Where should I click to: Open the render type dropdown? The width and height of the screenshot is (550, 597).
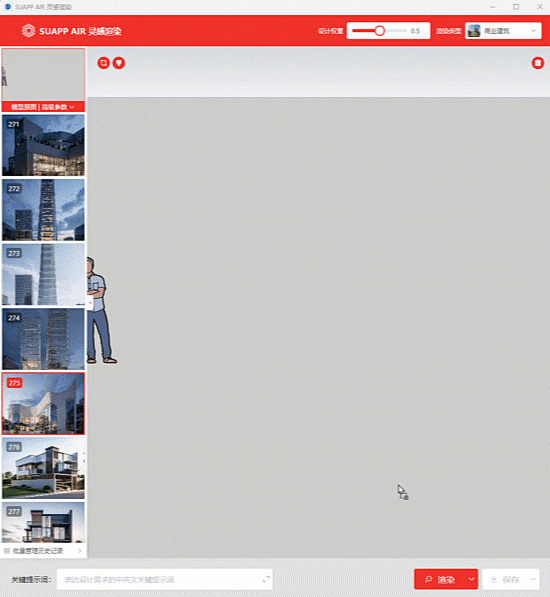(x=503, y=31)
